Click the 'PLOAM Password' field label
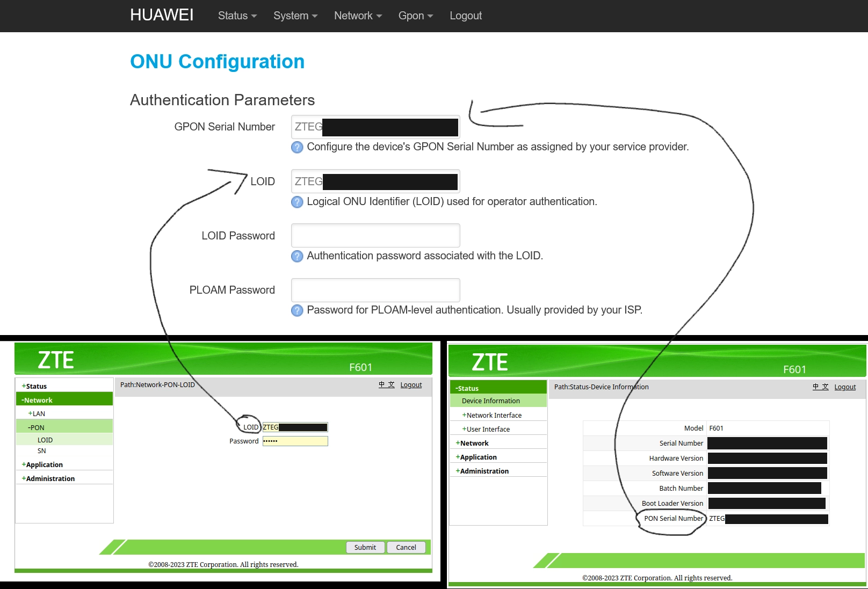 click(232, 290)
